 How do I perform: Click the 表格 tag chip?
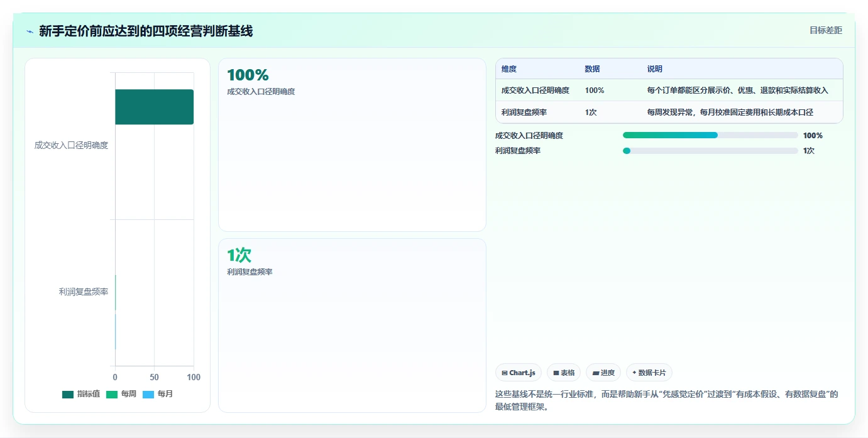564,373
